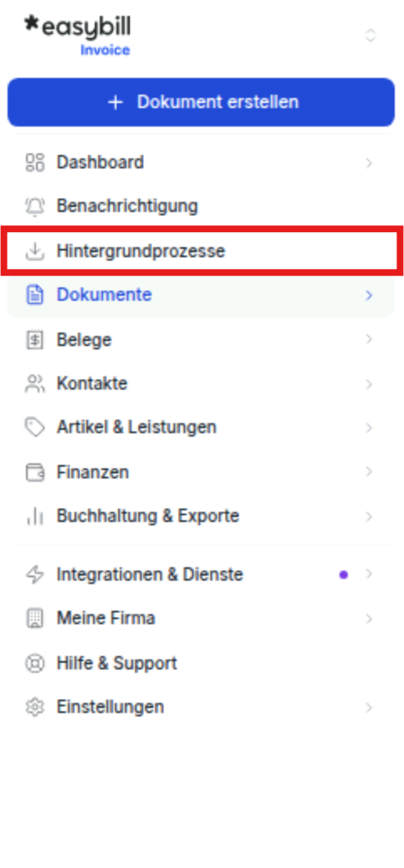The width and height of the screenshot is (404, 868).
Task: Expand the Meine Firma chevron
Action: pos(369,618)
